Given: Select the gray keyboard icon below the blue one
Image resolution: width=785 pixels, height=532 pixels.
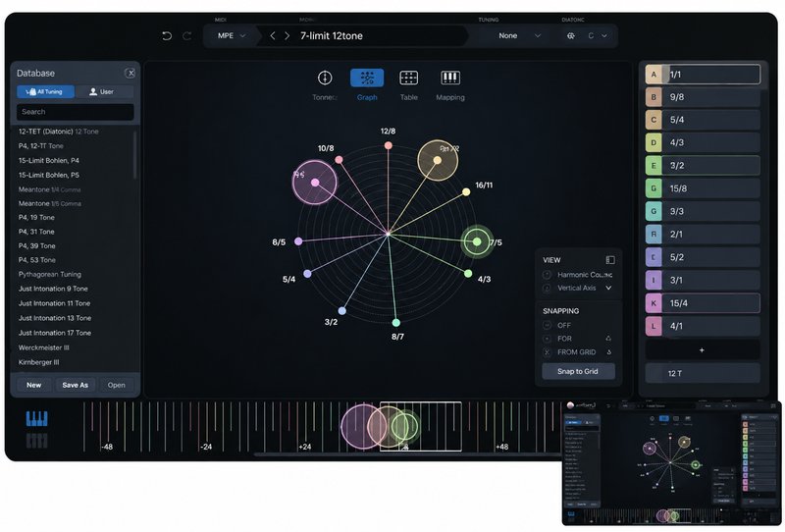Looking at the screenshot, I should click(36, 441).
